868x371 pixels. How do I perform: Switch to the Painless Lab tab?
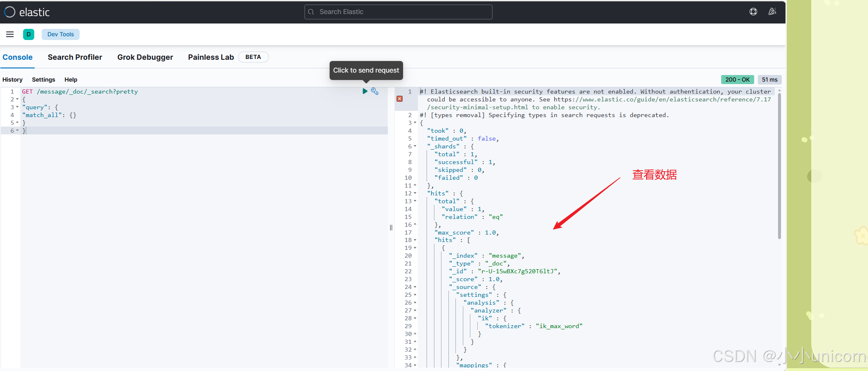pyautogui.click(x=211, y=57)
